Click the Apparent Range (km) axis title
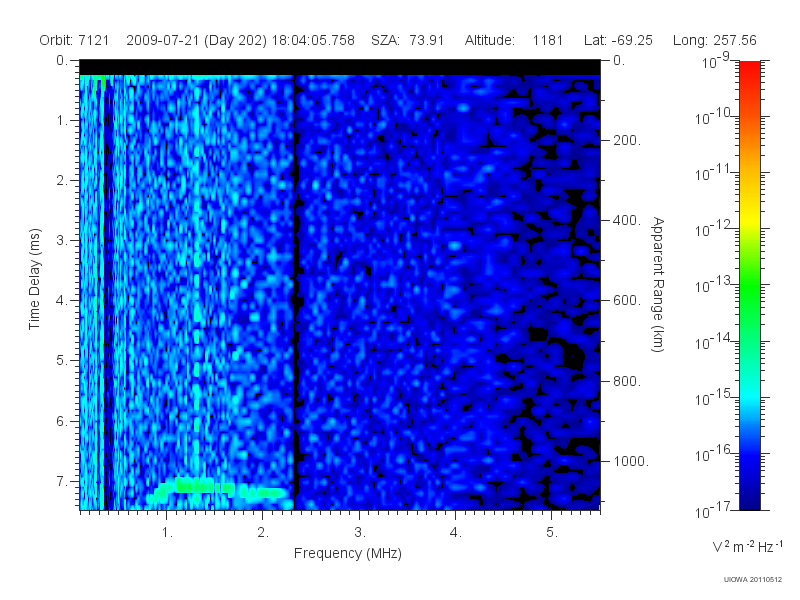Image resolution: width=800 pixels, height=600 pixels. click(x=658, y=284)
